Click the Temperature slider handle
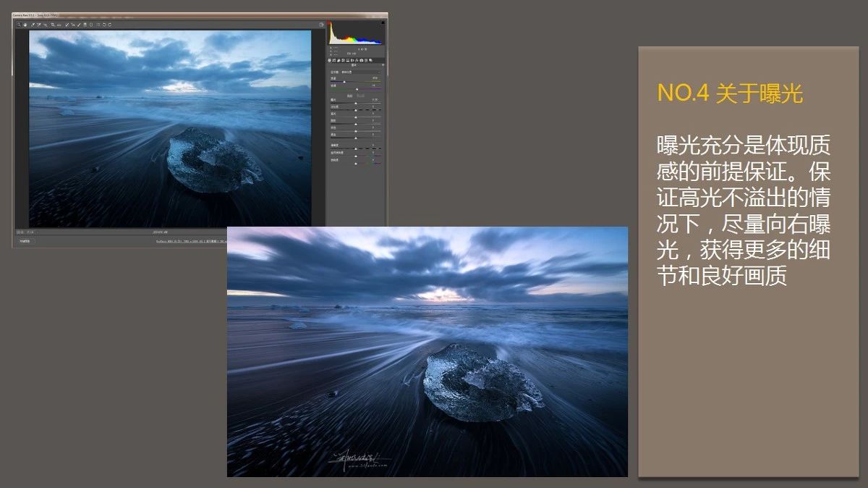Screen dimensions: 868x488 (x=344, y=82)
